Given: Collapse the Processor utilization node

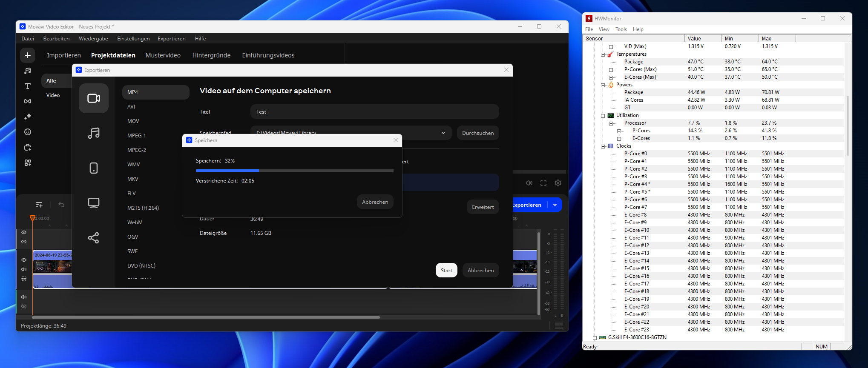Looking at the screenshot, I should [611, 123].
